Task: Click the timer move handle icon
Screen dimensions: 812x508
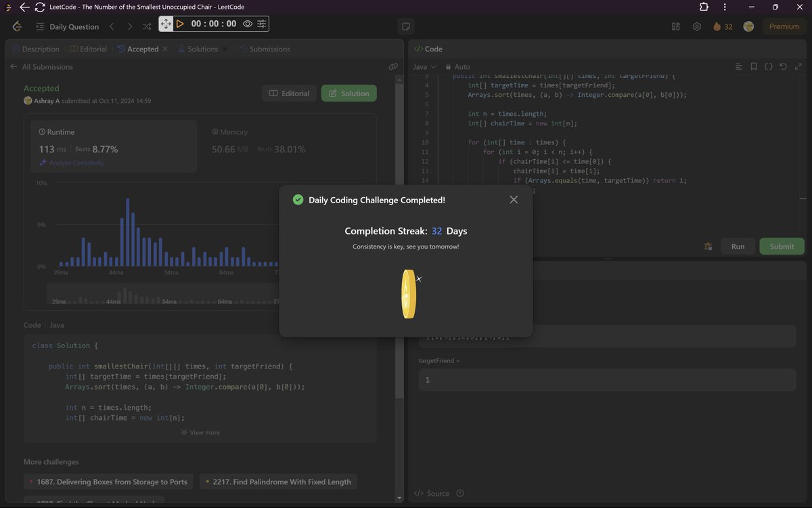Action: 166,24
